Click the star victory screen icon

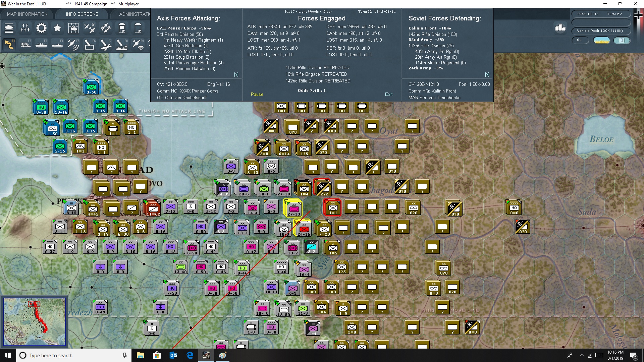tap(57, 28)
